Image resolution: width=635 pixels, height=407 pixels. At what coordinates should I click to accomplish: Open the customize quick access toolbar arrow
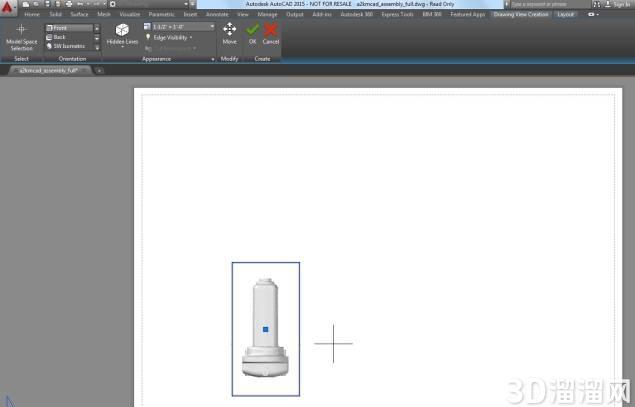coord(193,4)
